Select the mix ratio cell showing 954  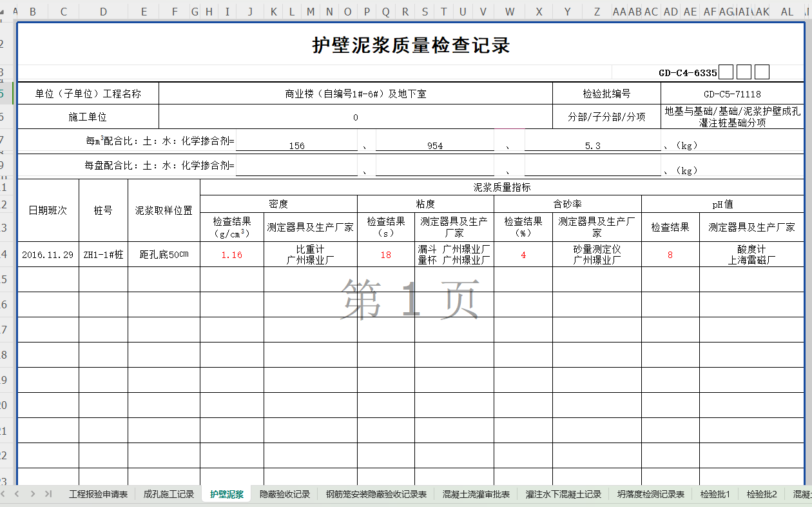(435, 145)
